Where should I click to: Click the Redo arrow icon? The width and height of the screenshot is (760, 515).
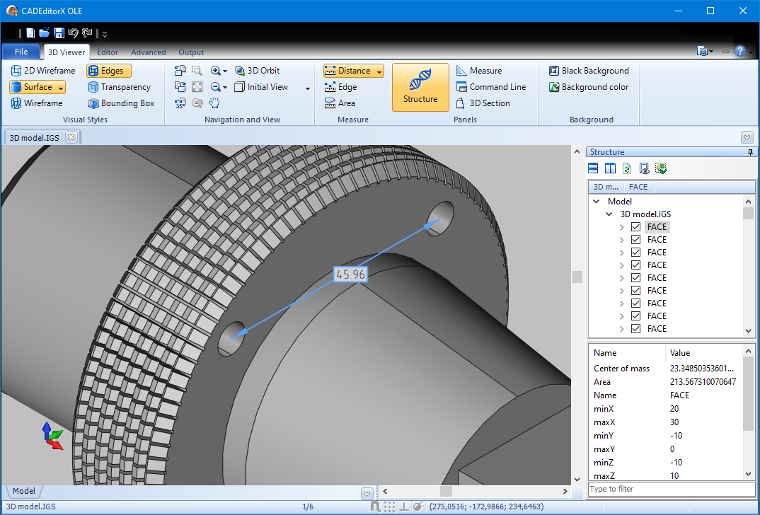click(87, 33)
